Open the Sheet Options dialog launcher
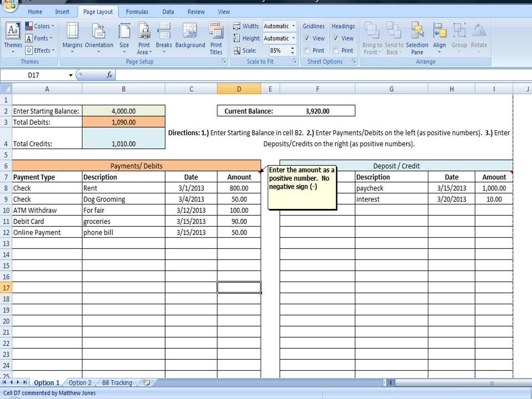This screenshot has width=532, height=399. coord(353,62)
